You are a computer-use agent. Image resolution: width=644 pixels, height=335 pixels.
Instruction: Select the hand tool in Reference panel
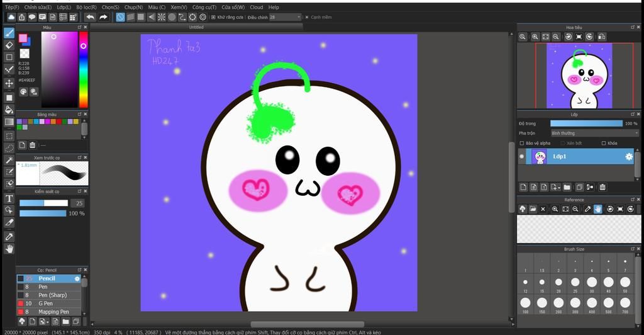[x=598, y=209]
